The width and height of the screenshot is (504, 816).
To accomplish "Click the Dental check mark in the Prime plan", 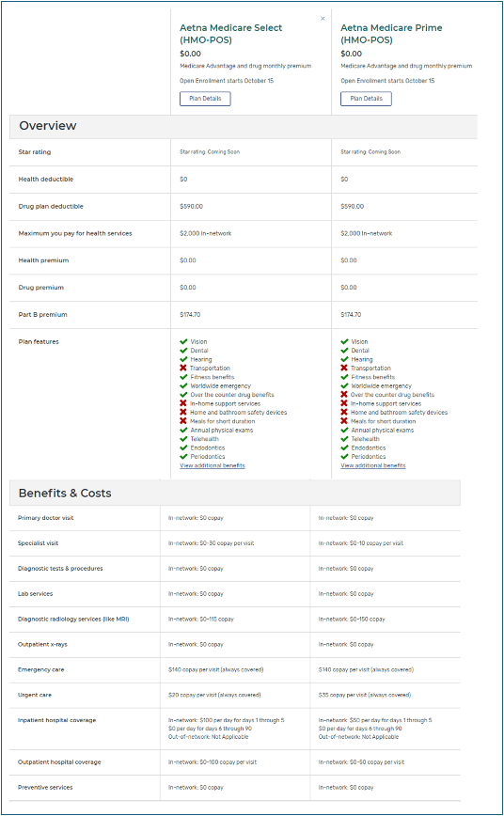I will tap(344, 351).
